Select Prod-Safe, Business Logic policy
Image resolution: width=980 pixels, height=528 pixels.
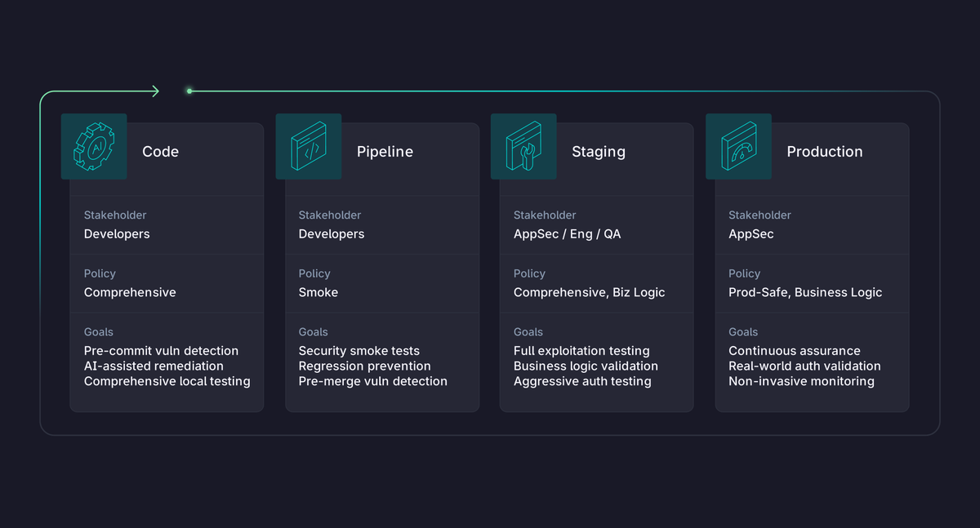(805, 292)
